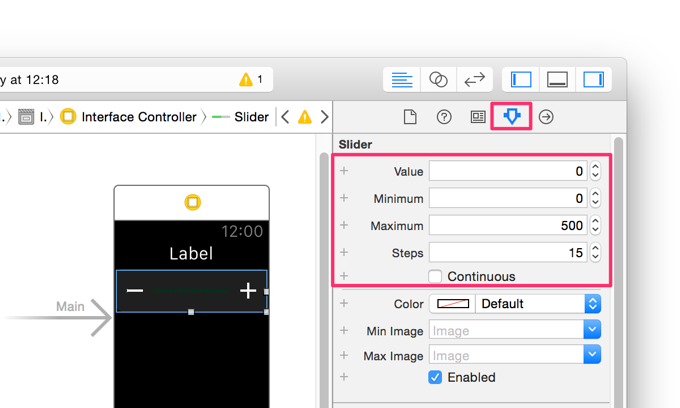Image resolution: width=680 pixels, height=408 pixels.
Task: Toggle the Debug area panel
Action: tap(557, 80)
